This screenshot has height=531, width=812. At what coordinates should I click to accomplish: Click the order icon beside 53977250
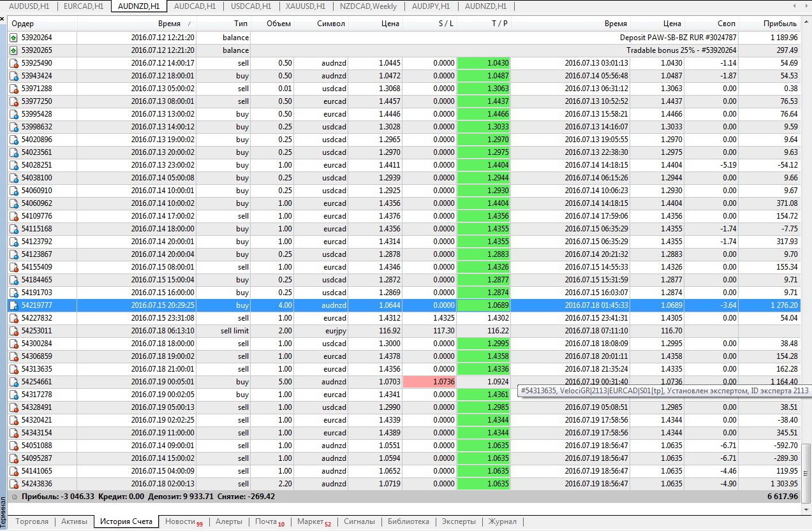[x=13, y=101]
